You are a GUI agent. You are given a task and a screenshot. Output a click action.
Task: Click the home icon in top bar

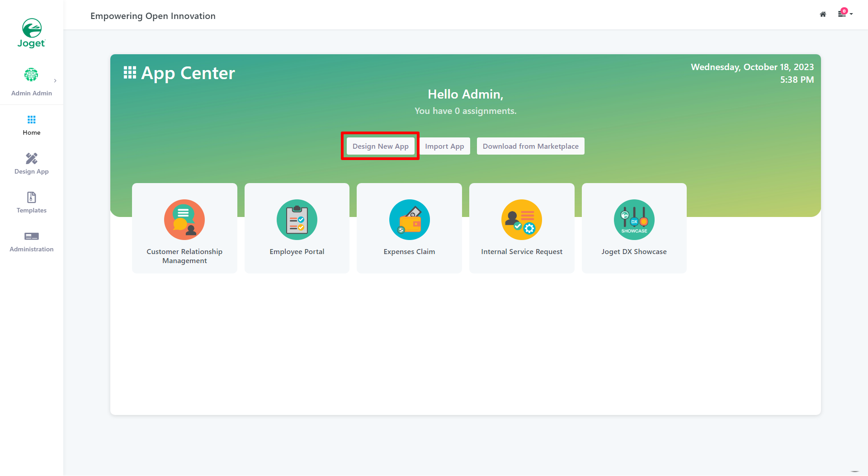coord(823,14)
